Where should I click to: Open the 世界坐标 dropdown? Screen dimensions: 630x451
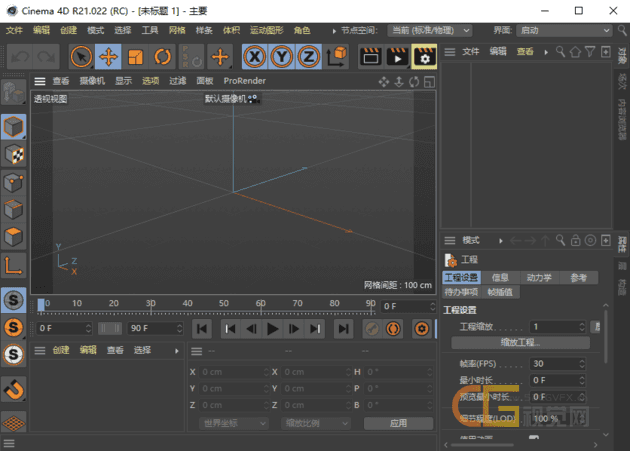pos(233,423)
